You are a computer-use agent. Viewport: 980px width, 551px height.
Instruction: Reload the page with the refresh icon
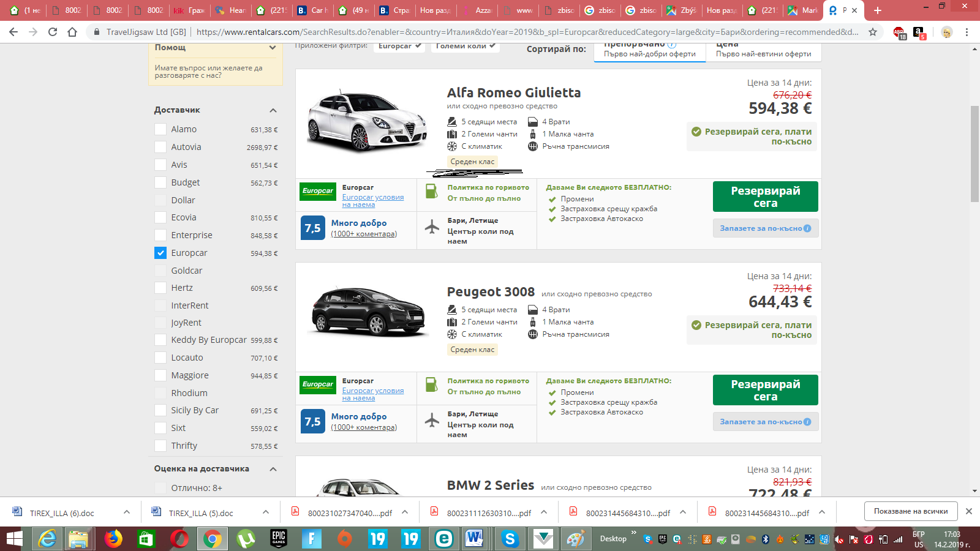pyautogui.click(x=53, y=32)
